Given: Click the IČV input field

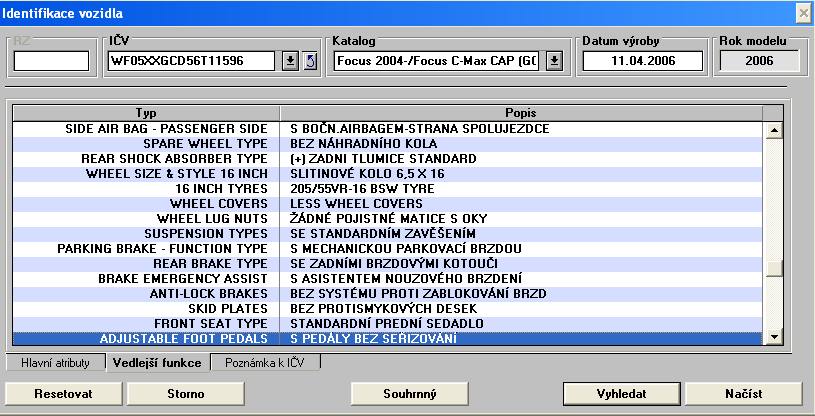Looking at the screenshot, I should [190, 61].
